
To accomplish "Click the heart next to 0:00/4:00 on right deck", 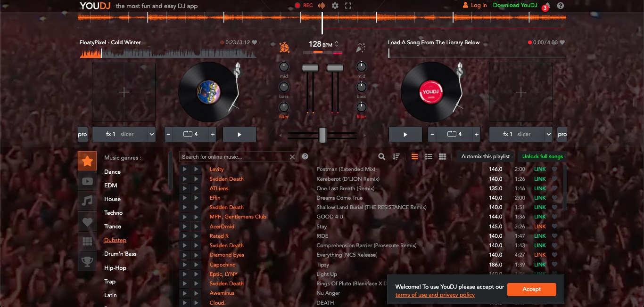I will (562, 42).
